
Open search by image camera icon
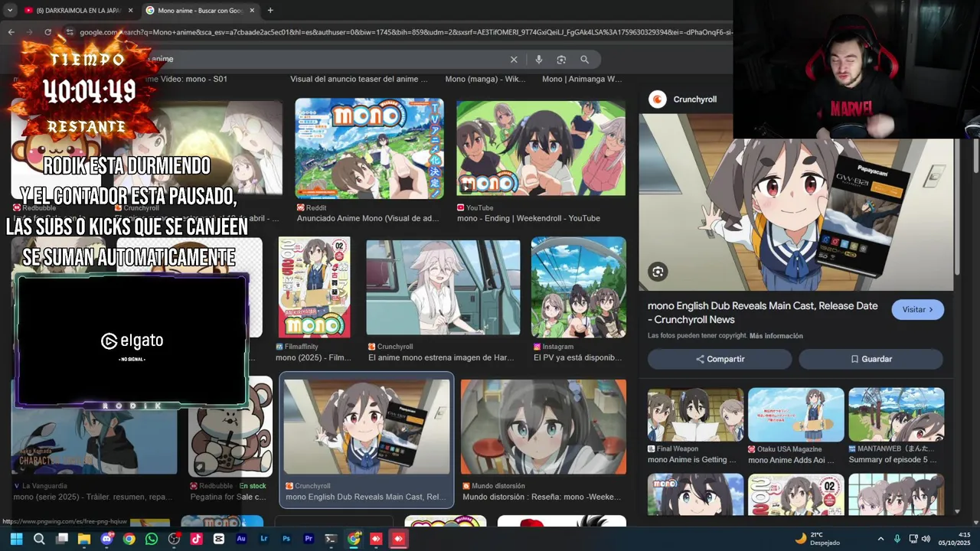(561, 60)
